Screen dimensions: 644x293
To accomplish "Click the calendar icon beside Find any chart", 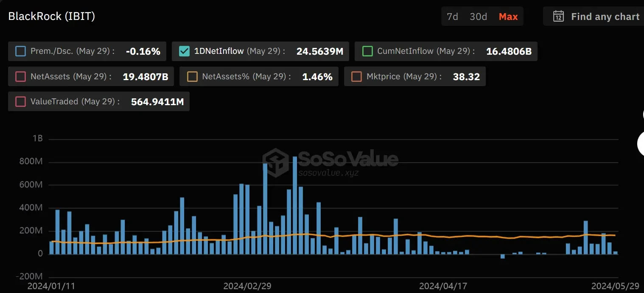I will point(558,16).
